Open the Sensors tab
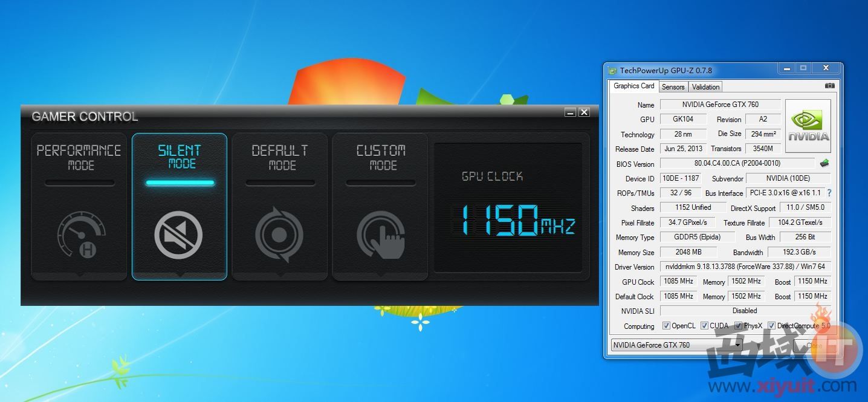This screenshot has height=402, width=868. 673,87
